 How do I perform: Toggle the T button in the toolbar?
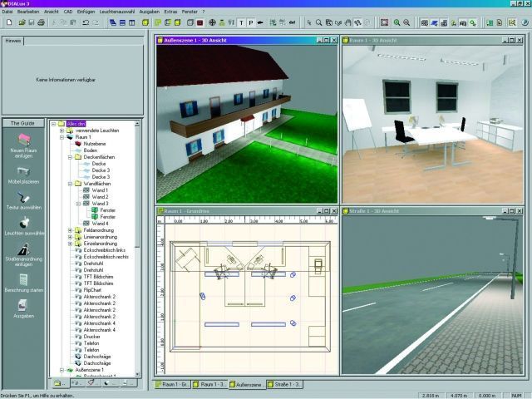pyautogui.click(x=241, y=22)
